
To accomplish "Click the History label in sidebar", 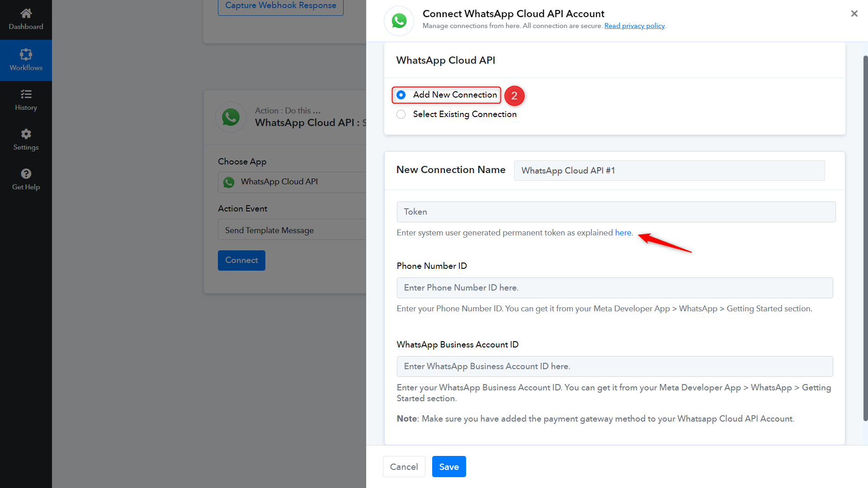I will tap(26, 108).
